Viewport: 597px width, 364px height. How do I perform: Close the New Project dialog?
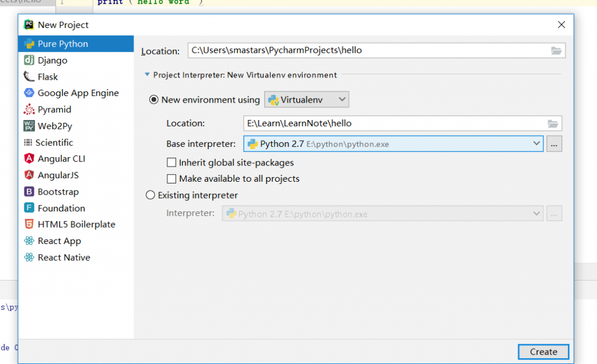point(561,24)
